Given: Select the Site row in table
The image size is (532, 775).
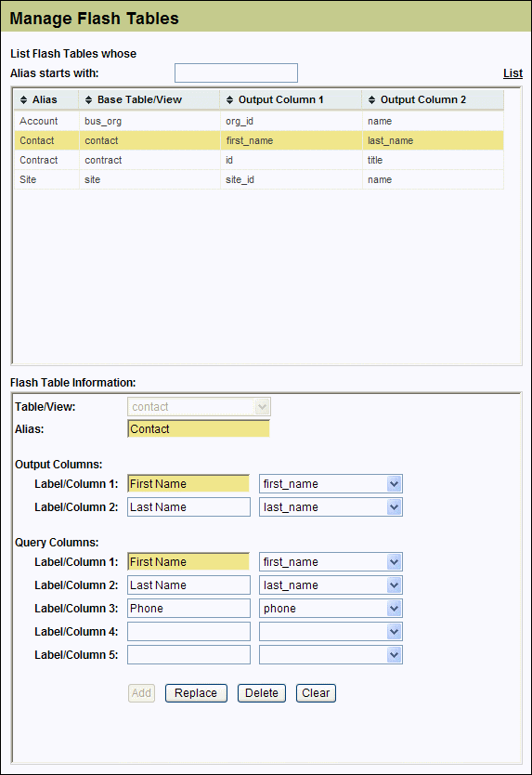Looking at the screenshot, I should click(259, 179).
